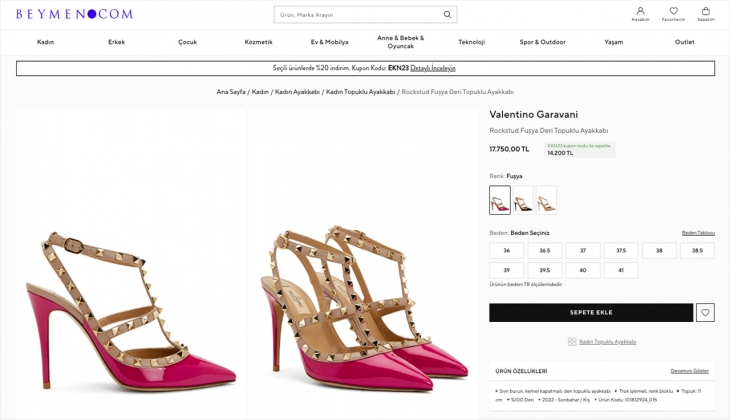Open the Kadın menu category
The width and height of the screenshot is (730, 420).
(45, 42)
